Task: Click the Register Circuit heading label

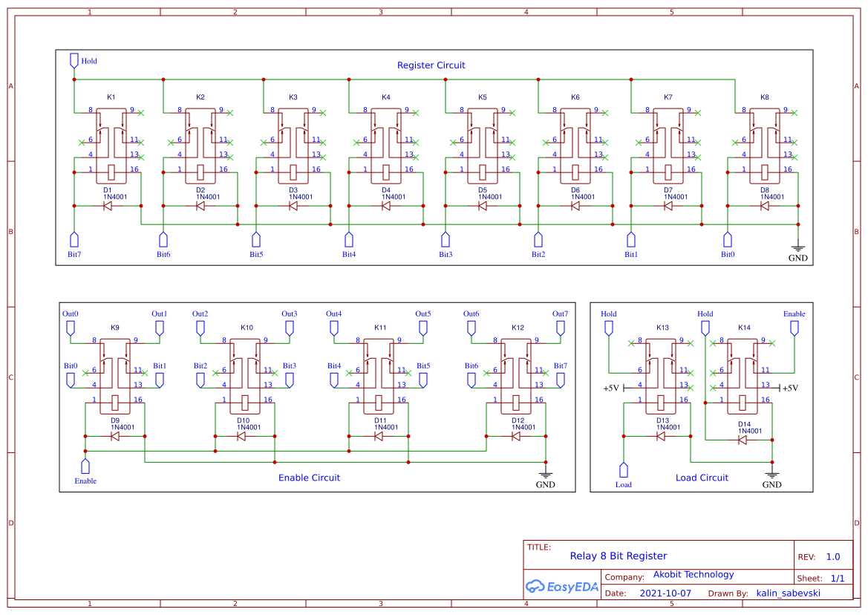Action: (431, 65)
